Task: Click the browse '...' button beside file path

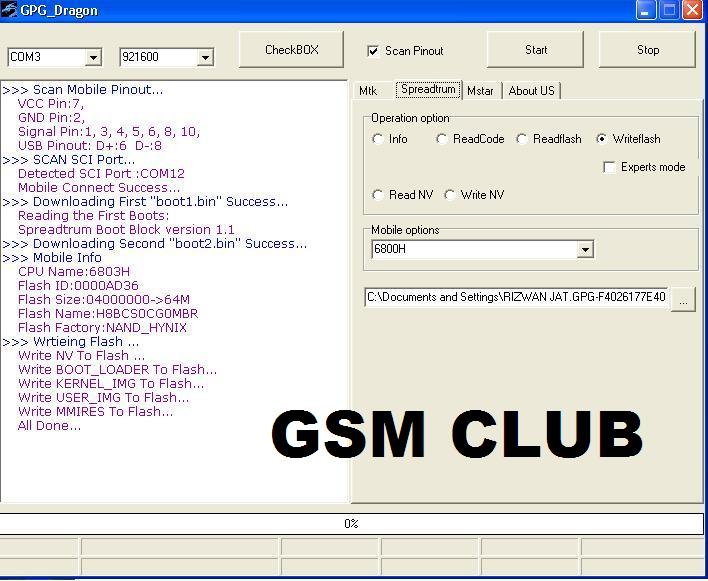Action: [x=683, y=298]
